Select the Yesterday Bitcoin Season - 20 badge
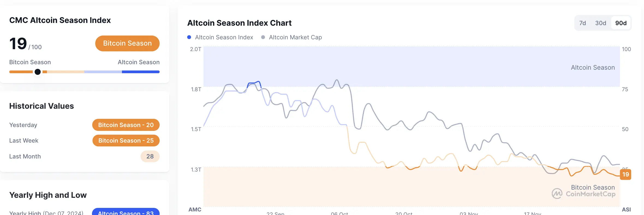 (126, 125)
